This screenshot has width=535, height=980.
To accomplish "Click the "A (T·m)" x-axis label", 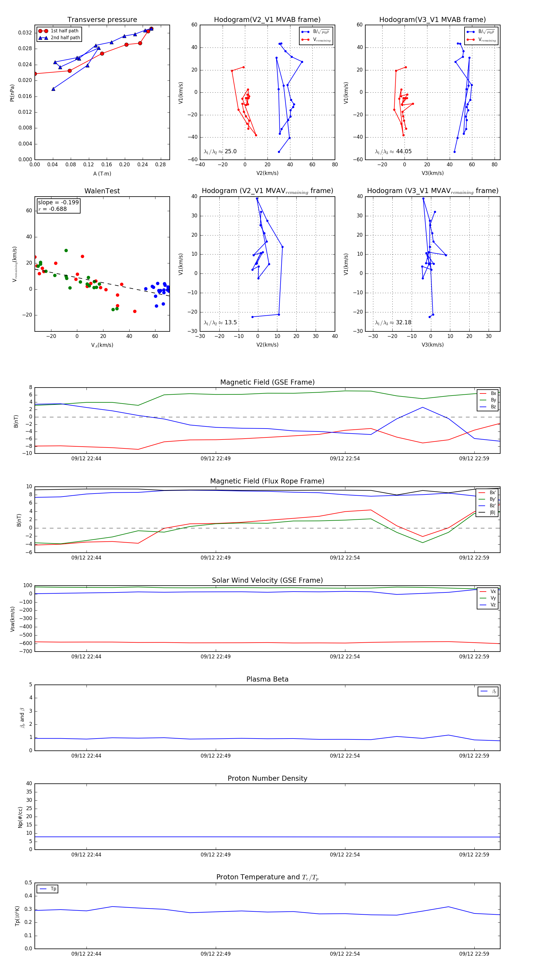I will pos(102,173).
